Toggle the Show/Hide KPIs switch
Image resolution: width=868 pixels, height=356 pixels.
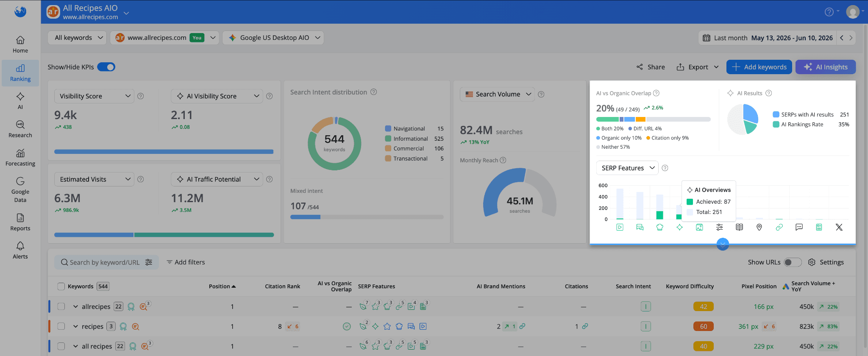(x=106, y=67)
